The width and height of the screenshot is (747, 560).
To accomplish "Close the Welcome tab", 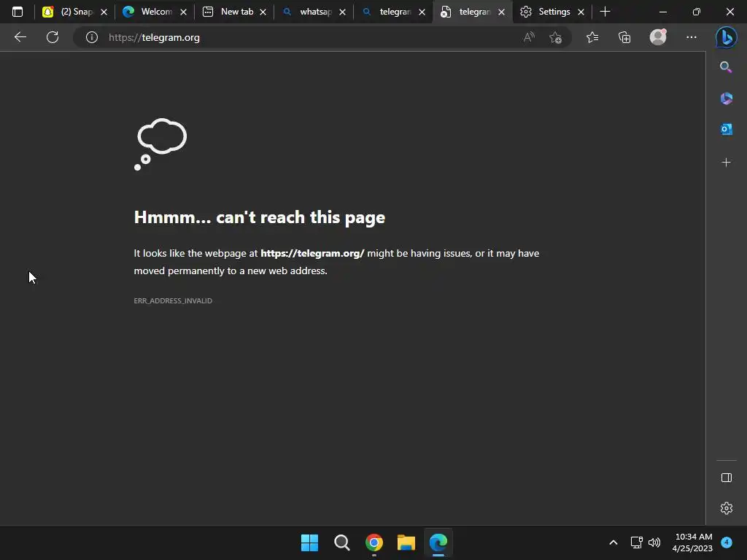I will pyautogui.click(x=183, y=12).
